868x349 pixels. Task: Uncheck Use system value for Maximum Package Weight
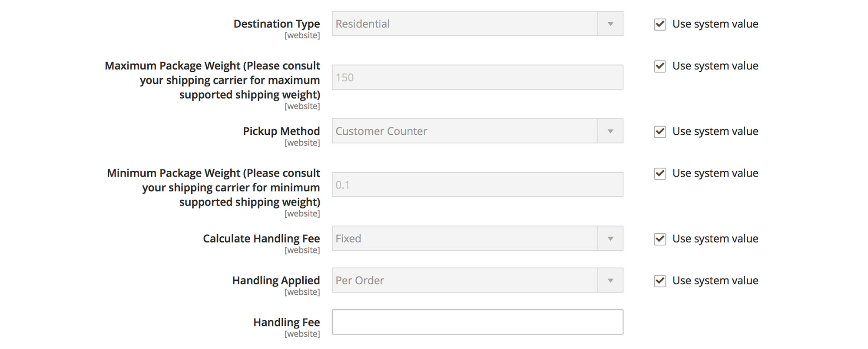[659, 66]
